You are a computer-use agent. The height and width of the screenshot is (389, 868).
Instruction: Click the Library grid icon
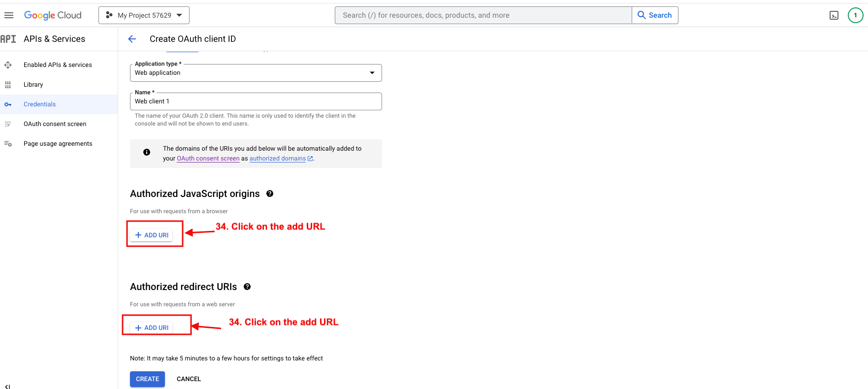(8, 85)
